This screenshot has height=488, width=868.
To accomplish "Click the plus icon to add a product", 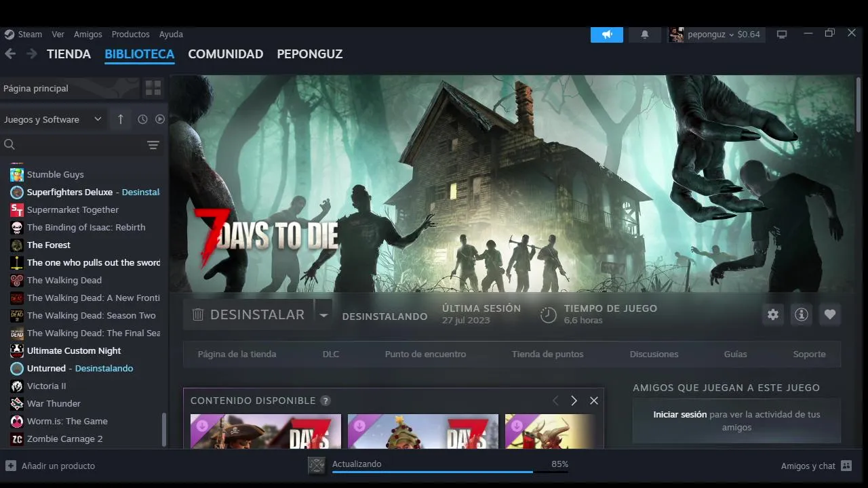I will pyautogui.click(x=11, y=466).
